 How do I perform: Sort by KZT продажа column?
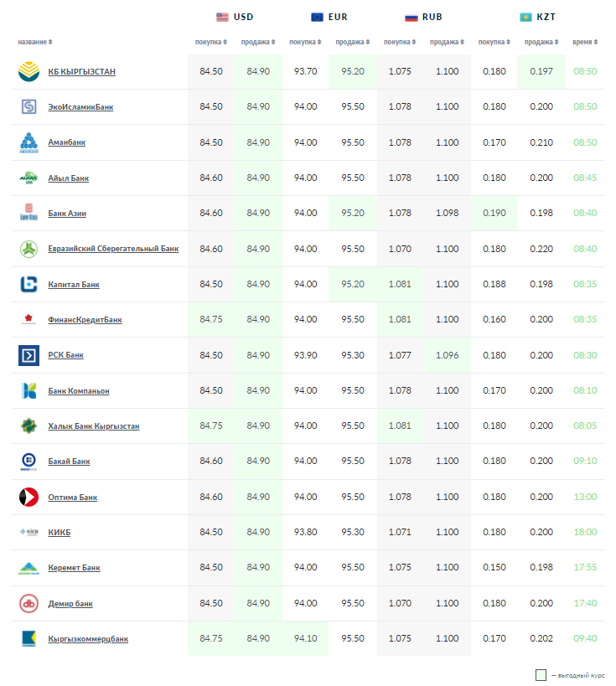pyautogui.click(x=541, y=42)
